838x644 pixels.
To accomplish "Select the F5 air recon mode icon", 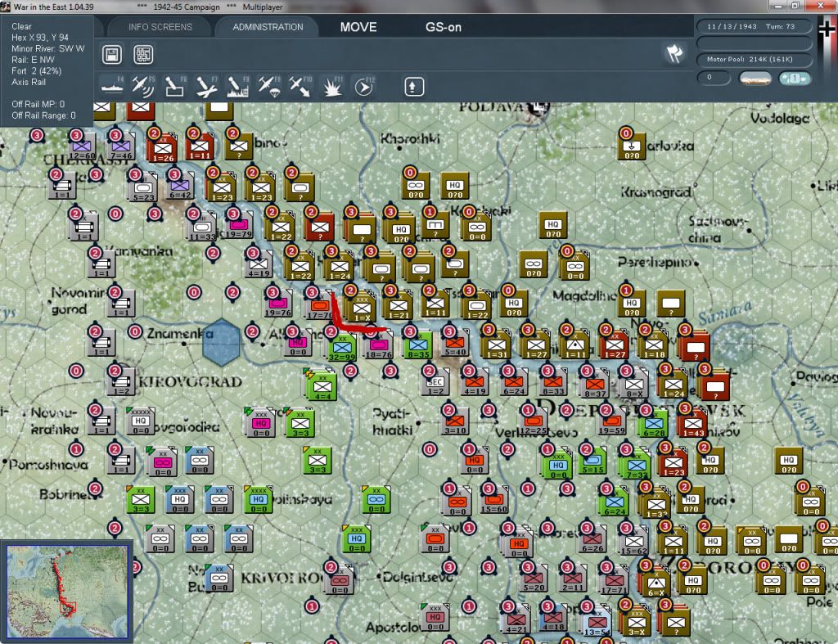I will [x=143, y=87].
